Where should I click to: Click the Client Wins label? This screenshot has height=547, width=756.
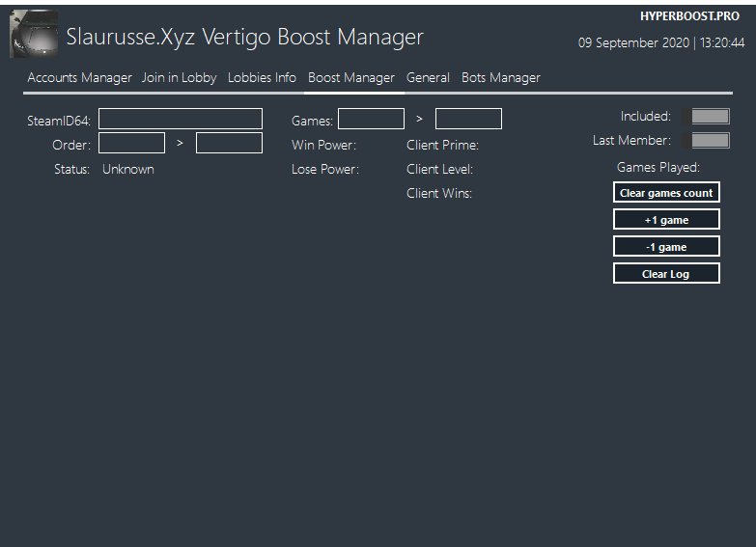(439, 193)
